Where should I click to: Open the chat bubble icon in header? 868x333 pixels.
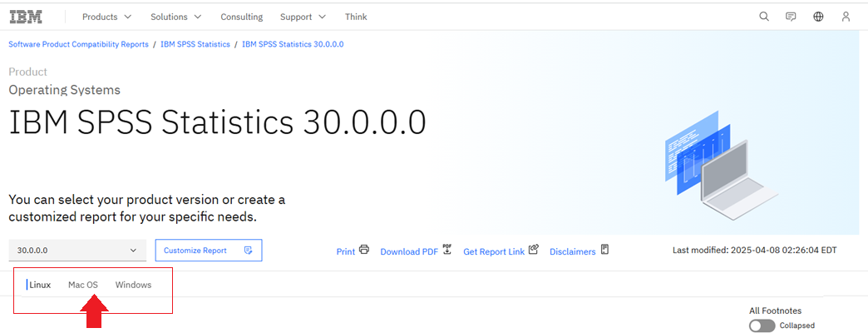[791, 17]
